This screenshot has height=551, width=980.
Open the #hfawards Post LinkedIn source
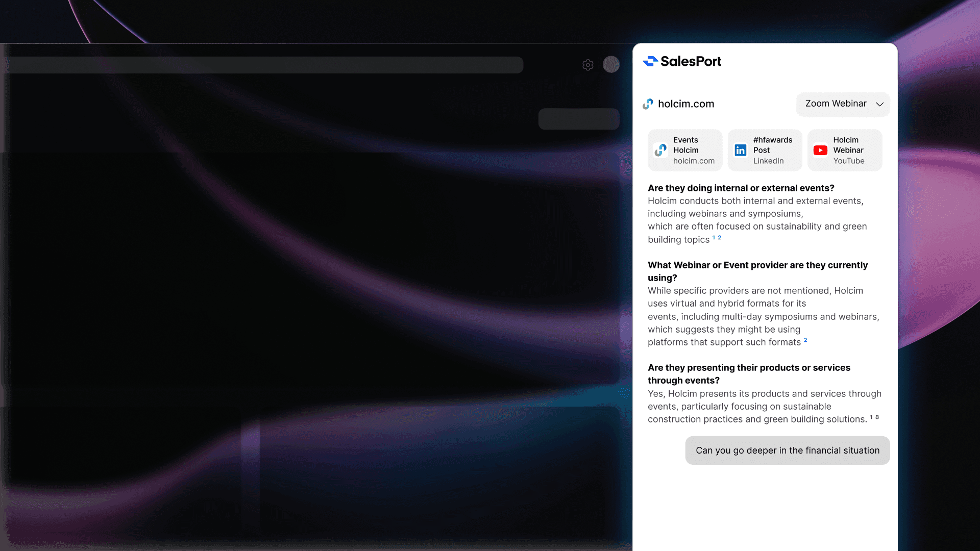[765, 150]
